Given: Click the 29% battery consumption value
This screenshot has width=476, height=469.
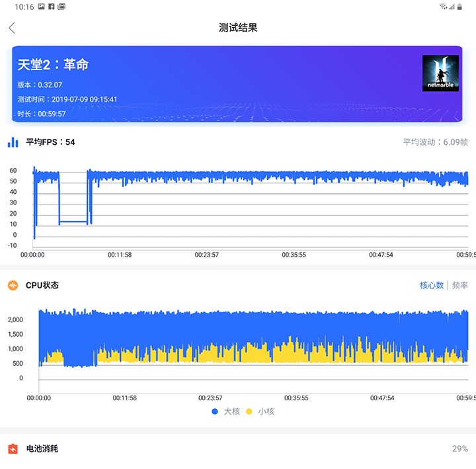Looking at the screenshot, I should coord(460,448).
